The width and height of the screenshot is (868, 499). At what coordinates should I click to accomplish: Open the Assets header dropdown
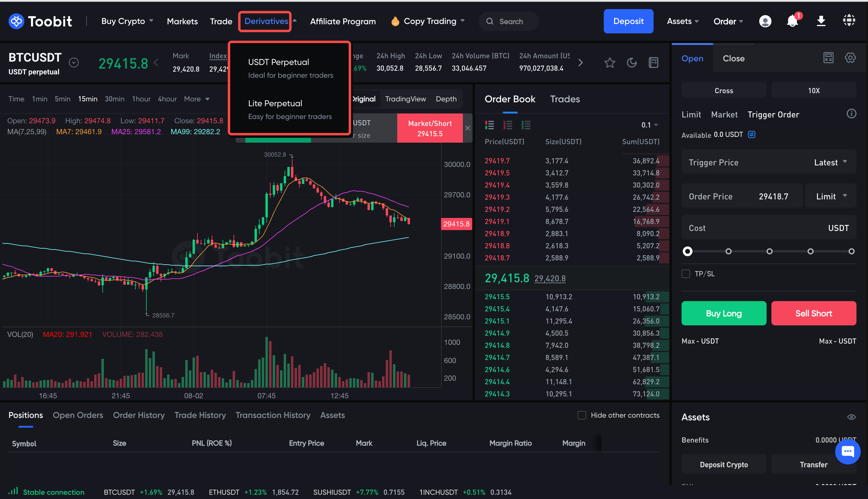(x=682, y=21)
